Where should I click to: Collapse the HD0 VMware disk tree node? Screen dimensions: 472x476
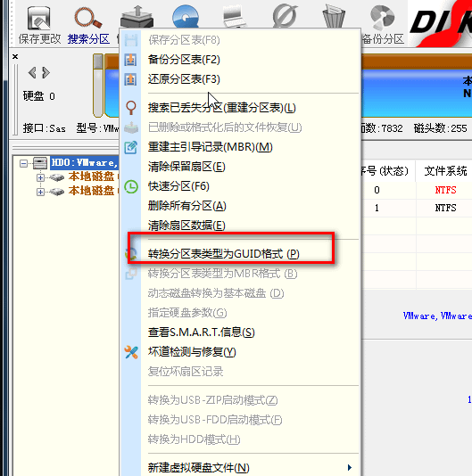23,164
